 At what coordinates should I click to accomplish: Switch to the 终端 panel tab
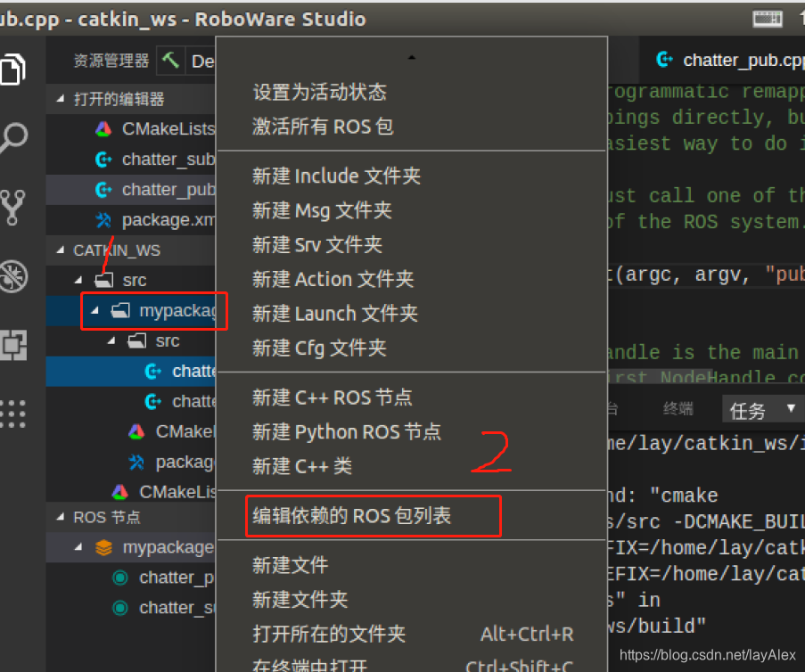coord(678,409)
